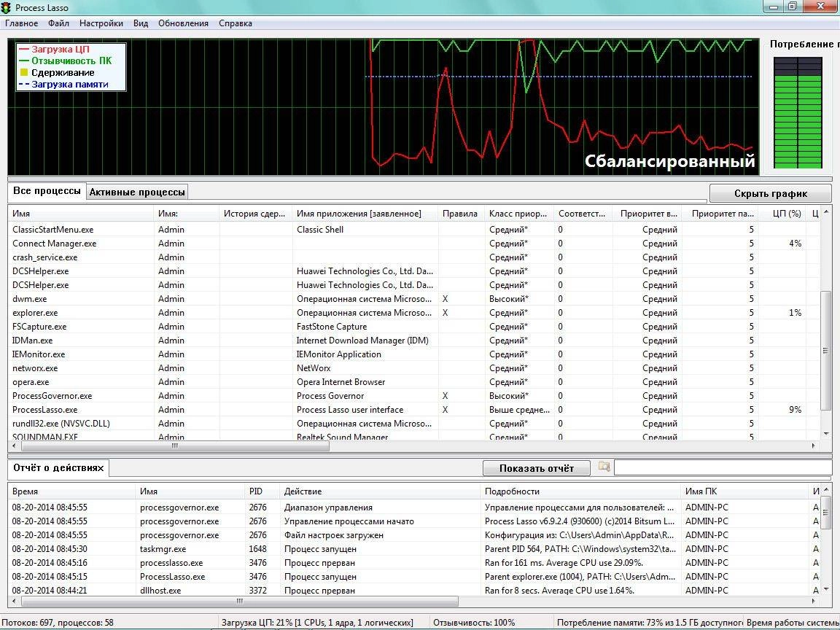
Task: Sort action log by PID column
Action: coord(262,491)
